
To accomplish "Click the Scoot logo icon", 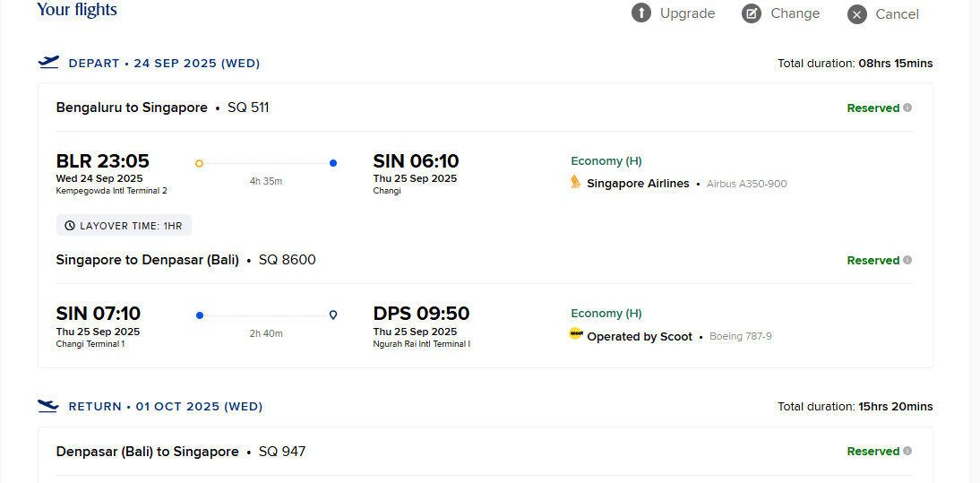I will point(576,334).
